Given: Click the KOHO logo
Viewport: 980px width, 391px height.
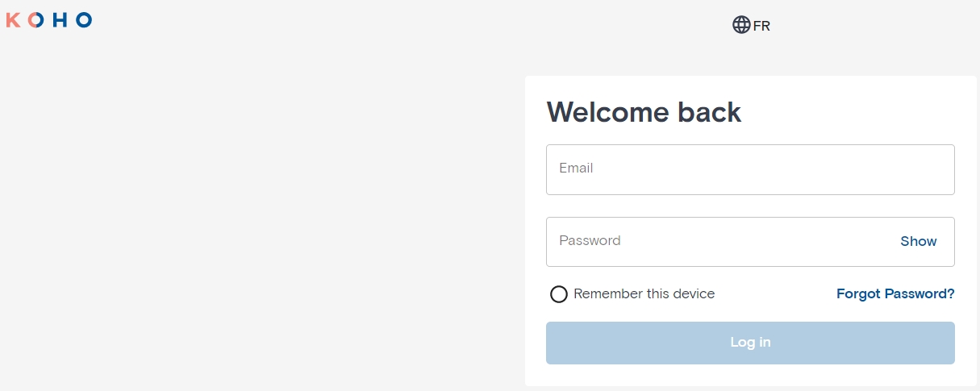Looking at the screenshot, I should (49, 20).
